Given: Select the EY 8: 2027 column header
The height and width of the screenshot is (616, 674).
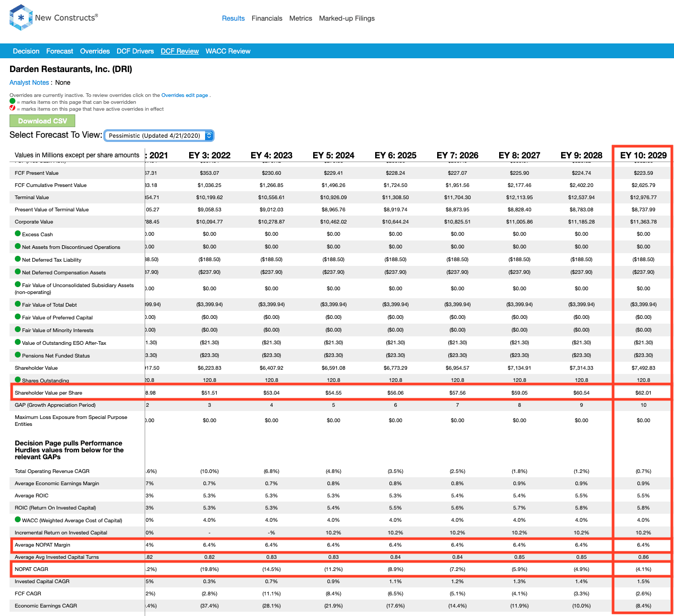Looking at the screenshot, I should click(x=519, y=155).
